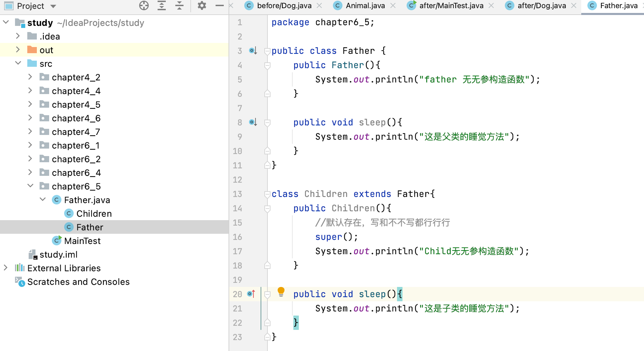
Task: Expand the chapter4_2 package
Action: (30, 77)
